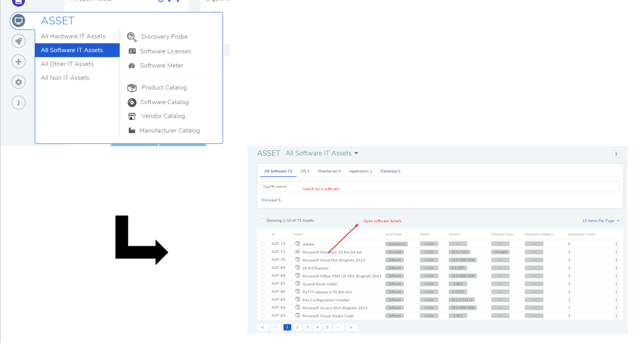Check the AST-68 row checkbox
Viewport: 644px width, 343px height.
point(263,276)
